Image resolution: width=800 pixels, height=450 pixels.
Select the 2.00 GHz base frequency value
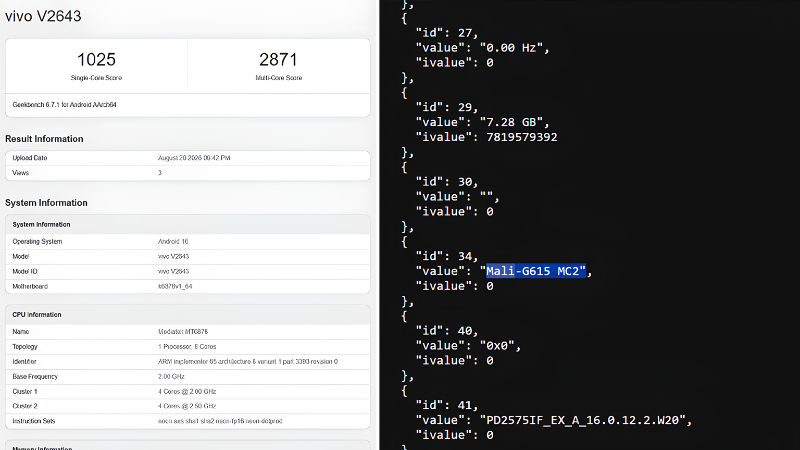click(x=171, y=377)
